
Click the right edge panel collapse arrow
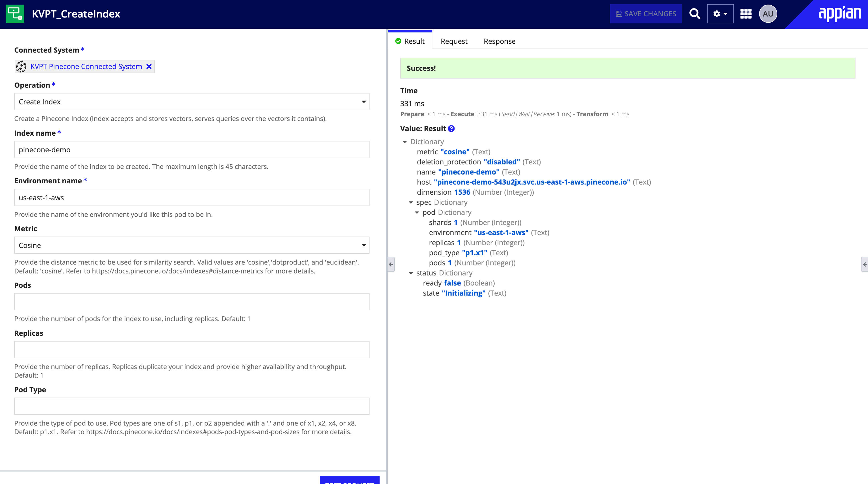(x=865, y=264)
